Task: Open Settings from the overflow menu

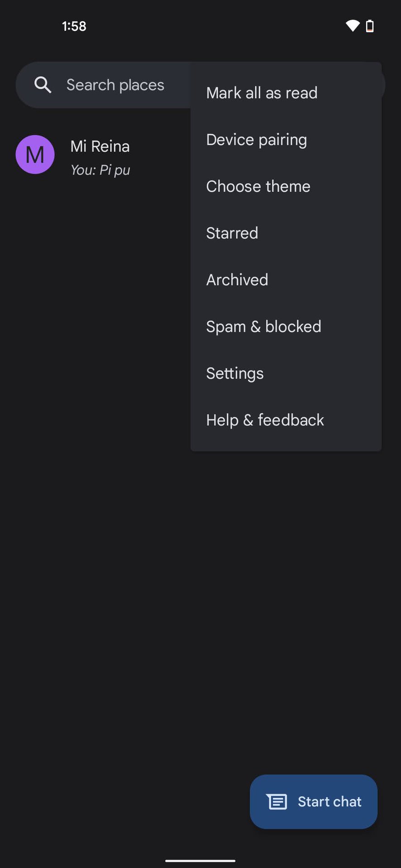Action: click(234, 373)
